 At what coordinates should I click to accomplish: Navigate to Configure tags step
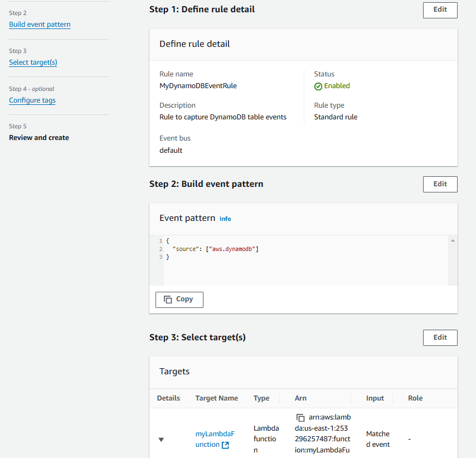pos(32,100)
